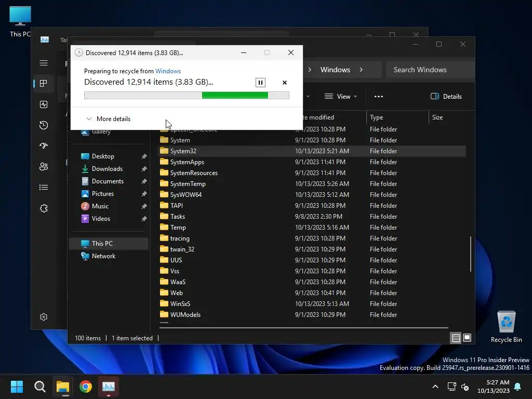532x399 pixels.
Task: Select This PC in the navigation pane
Action: click(109, 244)
